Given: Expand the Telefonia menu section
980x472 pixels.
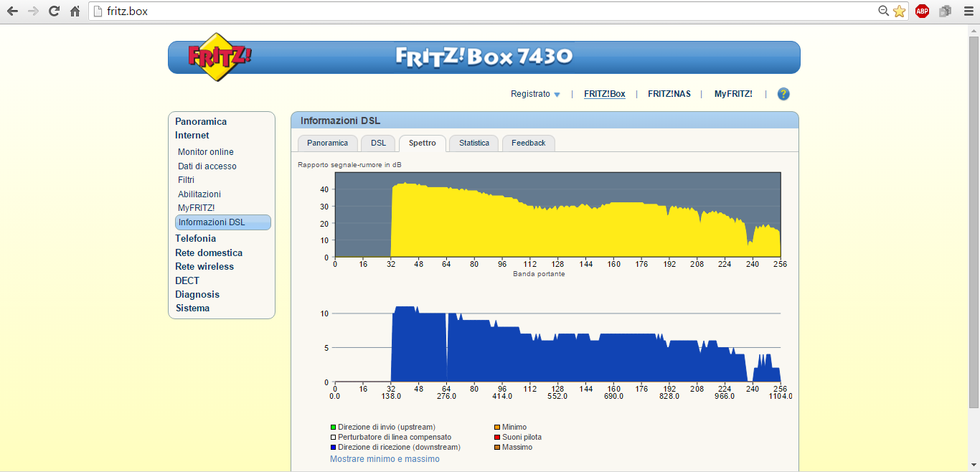Looking at the screenshot, I should 195,238.
